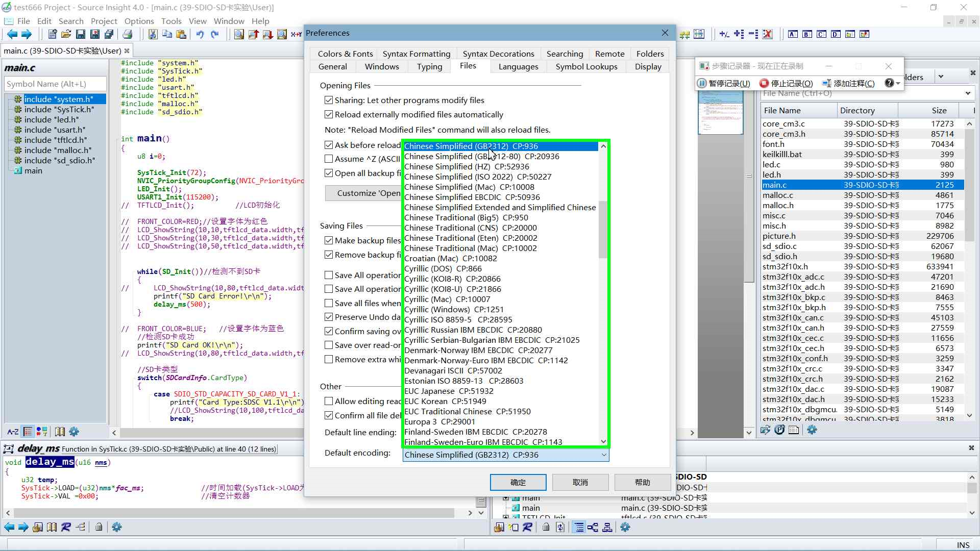
Task: Open the Options menu in menu bar
Action: pyautogui.click(x=139, y=21)
